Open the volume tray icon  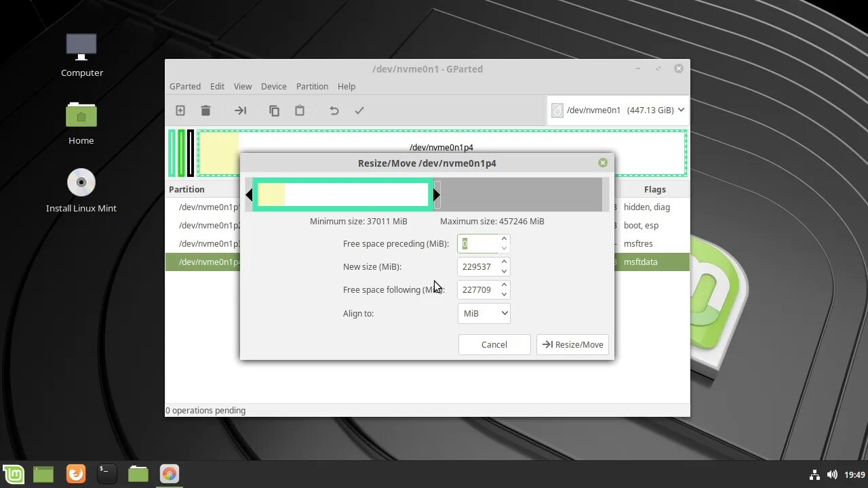[x=832, y=474]
